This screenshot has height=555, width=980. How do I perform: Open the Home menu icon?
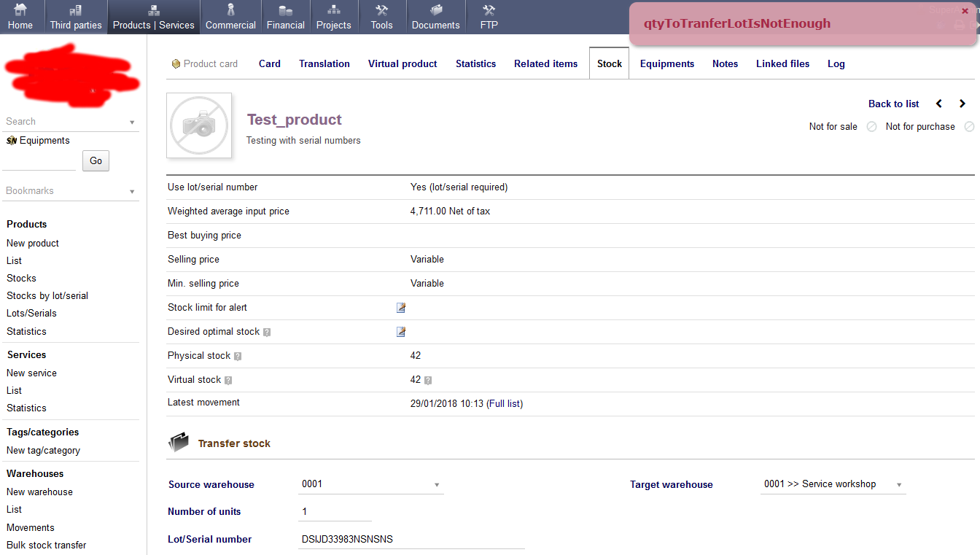(20, 10)
